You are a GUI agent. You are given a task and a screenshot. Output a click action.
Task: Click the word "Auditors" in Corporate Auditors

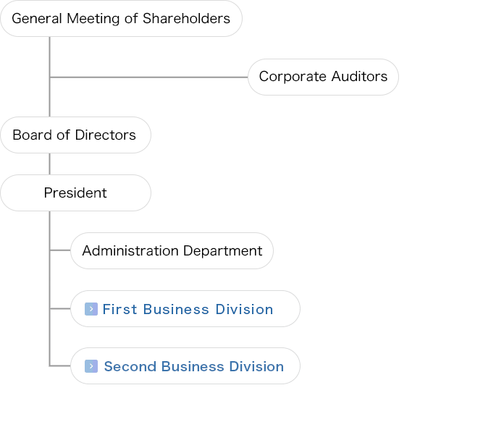[359, 77]
